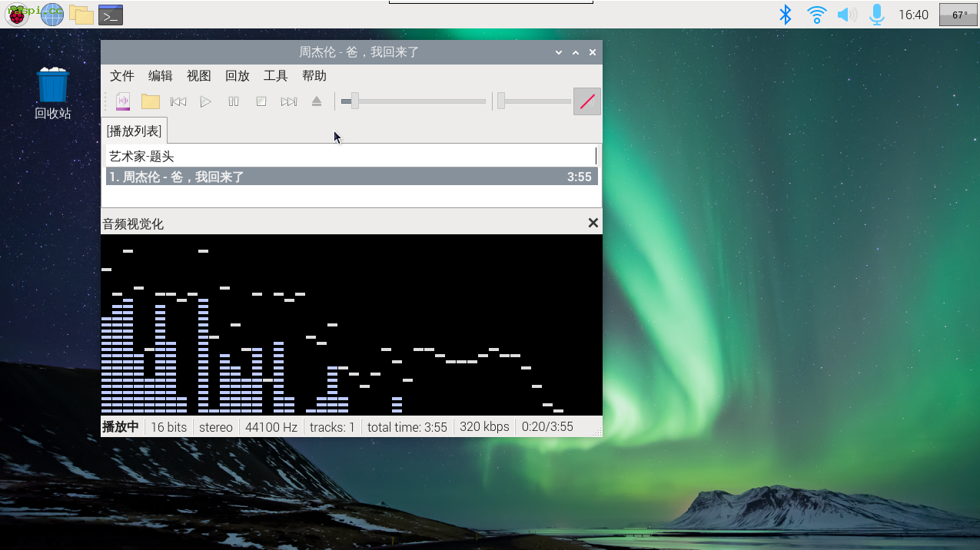Click the song position seek slider
The width and height of the screenshot is (980, 550).
(414, 101)
